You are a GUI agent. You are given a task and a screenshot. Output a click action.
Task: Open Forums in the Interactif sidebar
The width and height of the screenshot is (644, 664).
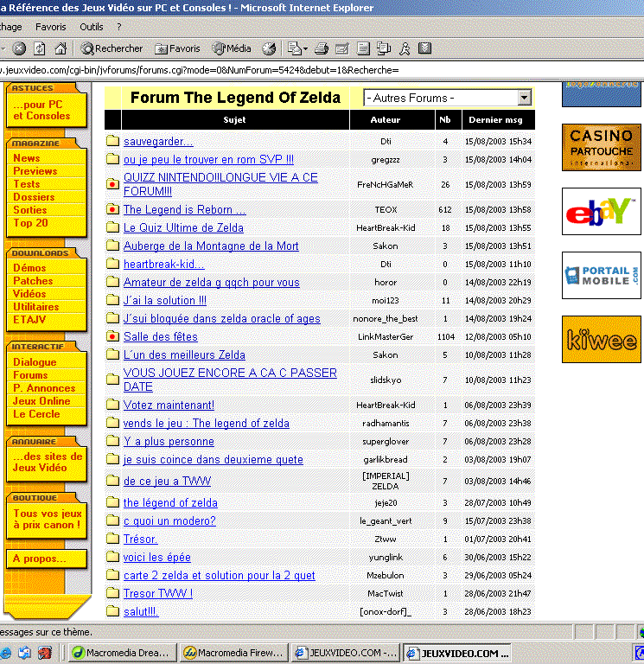(30, 375)
